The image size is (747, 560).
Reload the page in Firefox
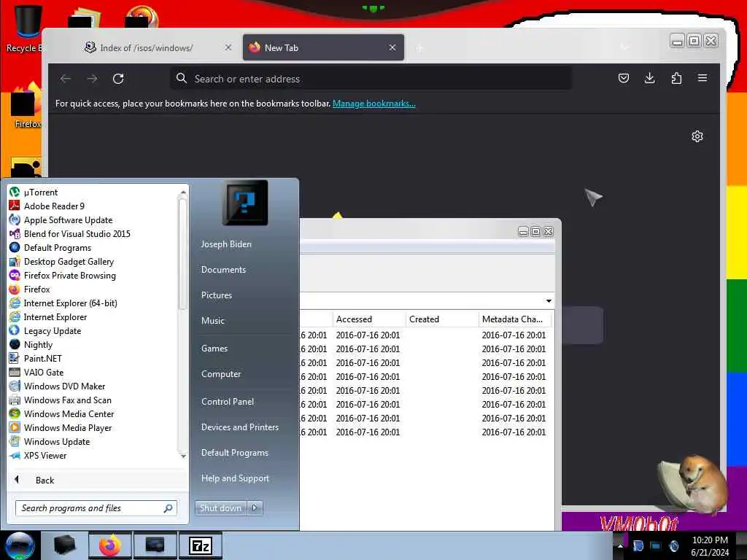118,79
